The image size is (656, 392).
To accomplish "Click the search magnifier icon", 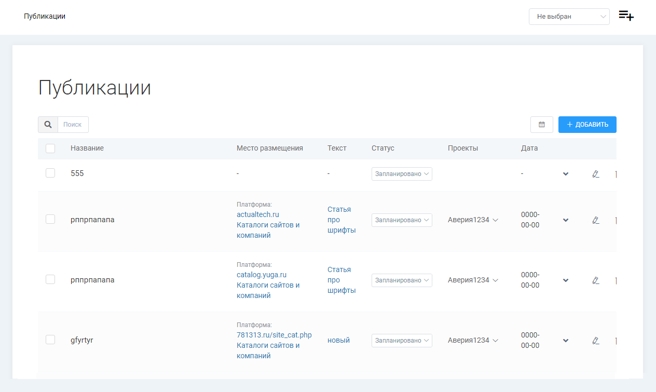I will pyautogui.click(x=48, y=125).
